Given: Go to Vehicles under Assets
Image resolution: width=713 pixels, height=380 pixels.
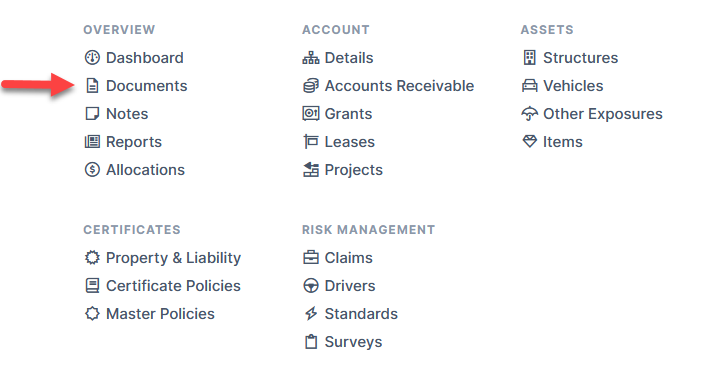Looking at the screenshot, I should click(x=562, y=85).
